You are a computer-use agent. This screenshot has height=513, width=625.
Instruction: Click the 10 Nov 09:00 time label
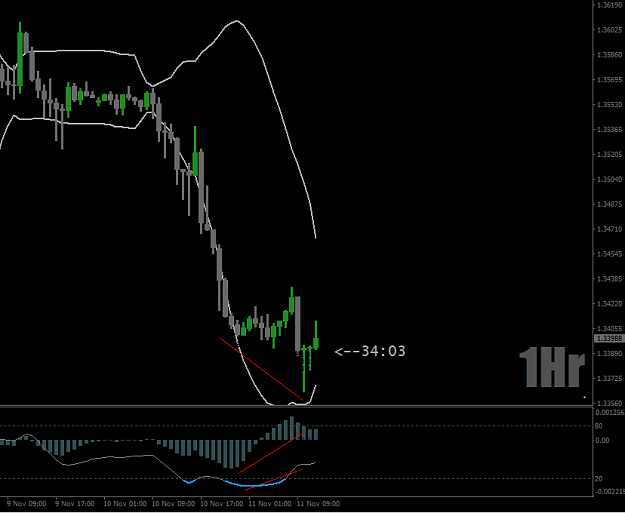point(173,504)
